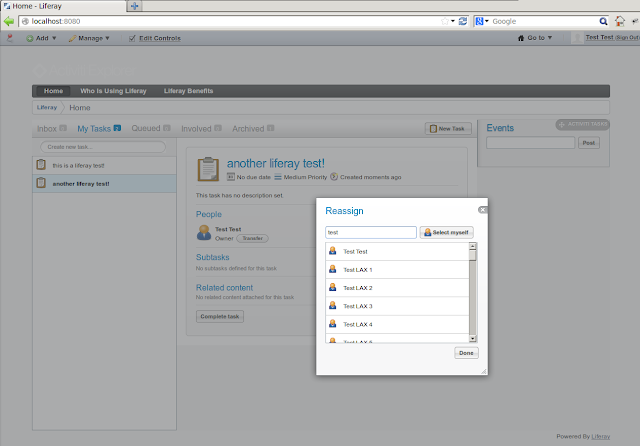This screenshot has width=640, height=446.
Task: Open address bar history dropdown arrow
Action: click(x=453, y=21)
